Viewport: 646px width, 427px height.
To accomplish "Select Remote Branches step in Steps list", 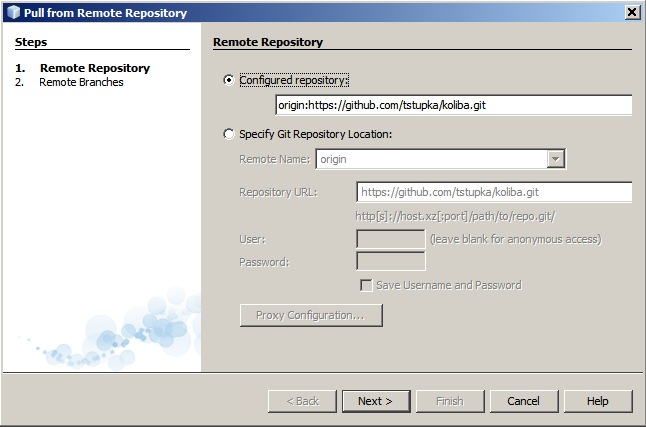I will 81,82.
